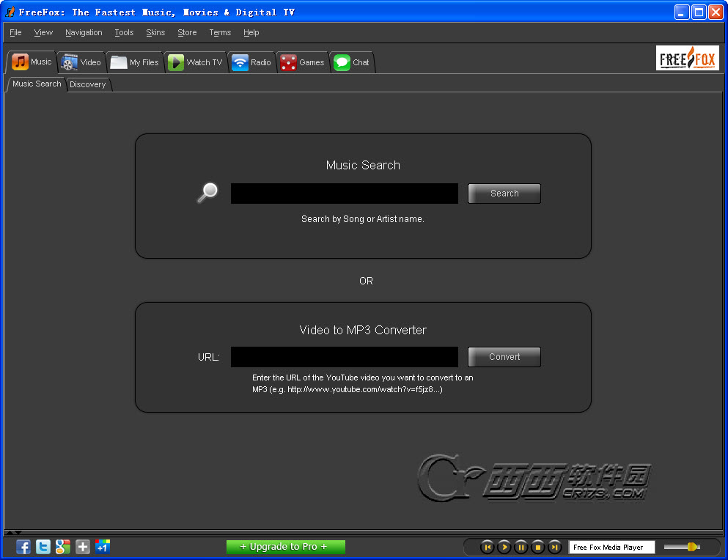Viewport: 728px width, 560px height.
Task: Open the Store menu
Action: [x=187, y=32]
